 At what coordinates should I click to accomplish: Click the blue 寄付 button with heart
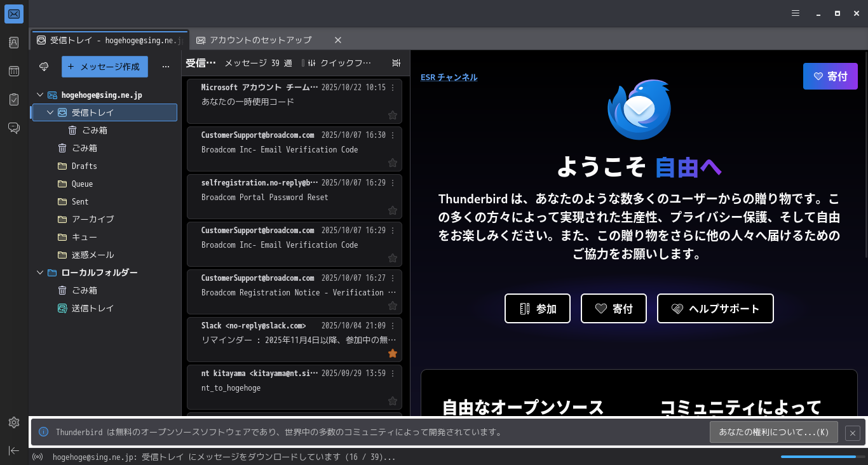click(x=831, y=76)
